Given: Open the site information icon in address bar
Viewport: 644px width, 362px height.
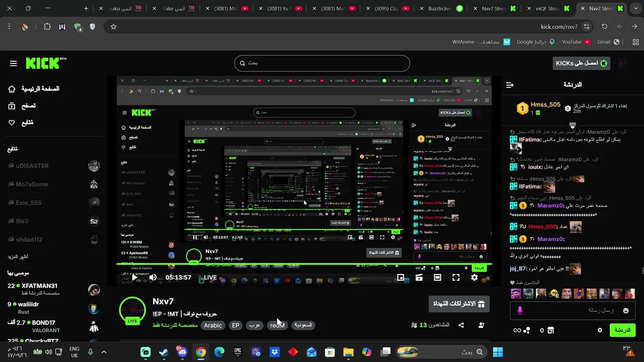Looking at the screenshot, I should point(586,27).
